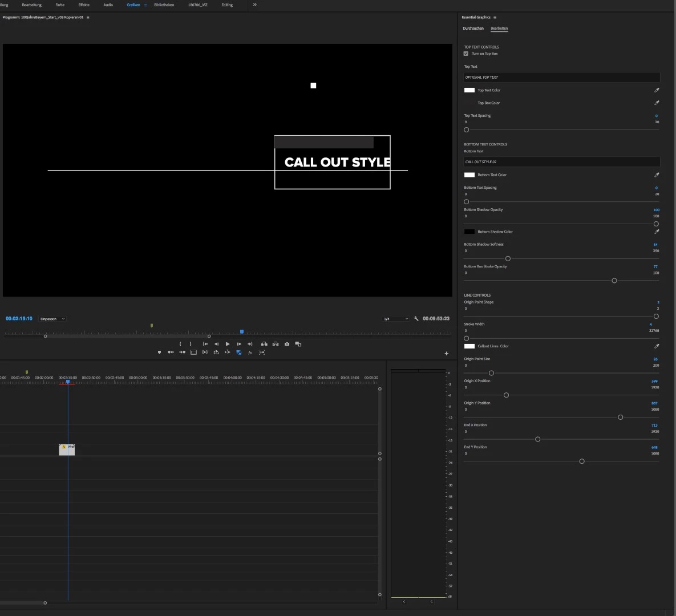
Task: Click the Mark In bracket icon
Action: (x=180, y=344)
